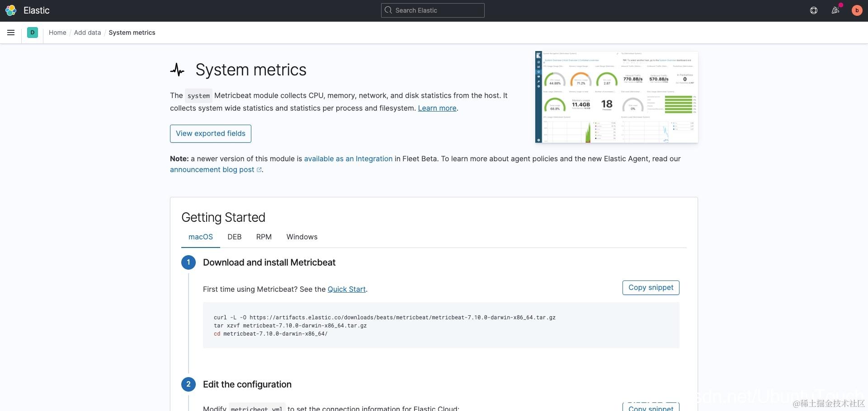Open the Quick Start link

click(x=347, y=290)
